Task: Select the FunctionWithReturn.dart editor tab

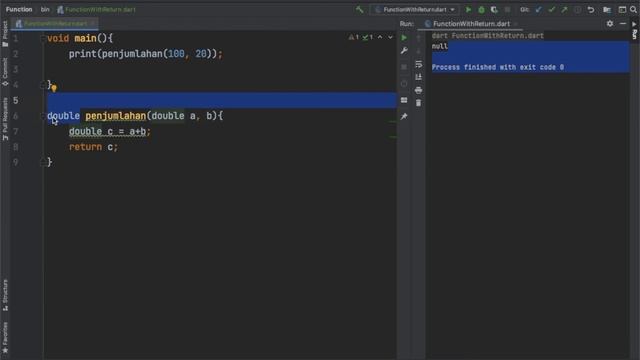Action: [54, 24]
